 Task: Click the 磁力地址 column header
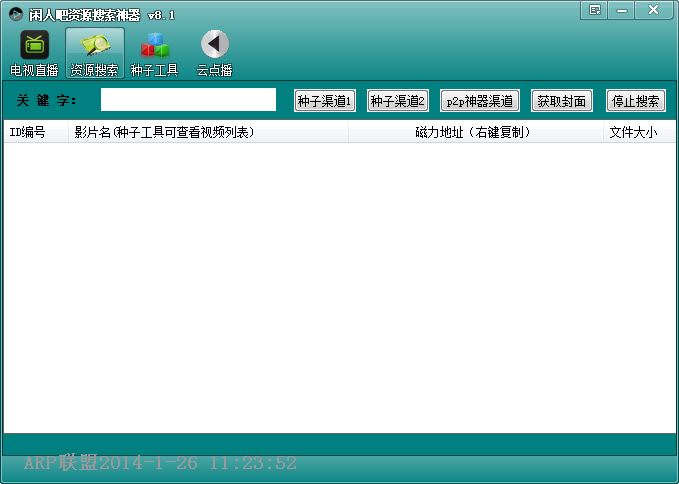(x=474, y=132)
